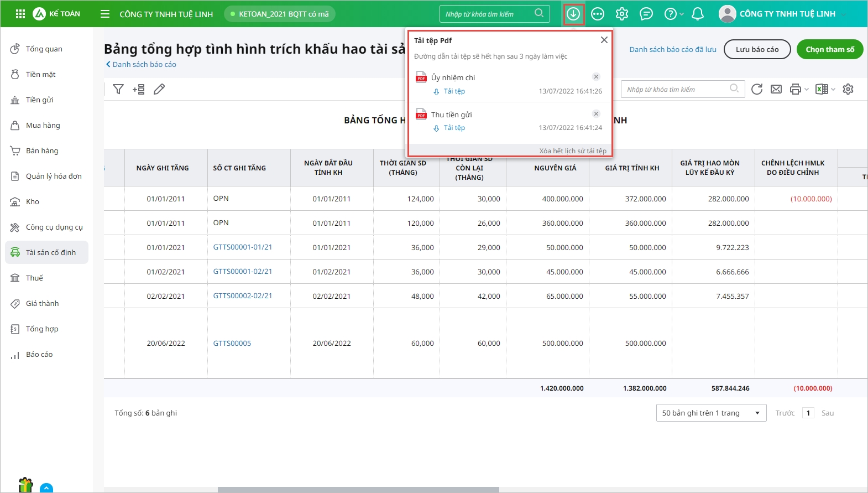Click the envelope email report icon
Image resolution: width=868 pixels, height=493 pixels.
tap(776, 89)
